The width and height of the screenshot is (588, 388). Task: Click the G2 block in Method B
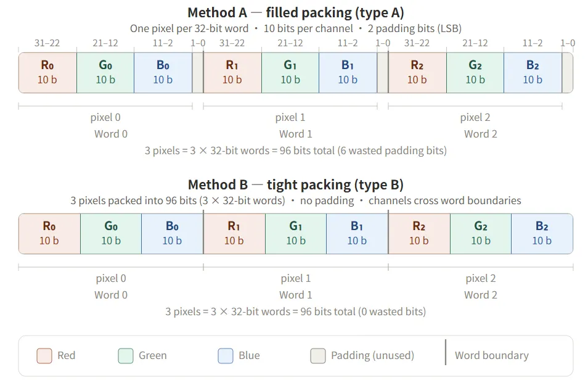tap(480, 233)
